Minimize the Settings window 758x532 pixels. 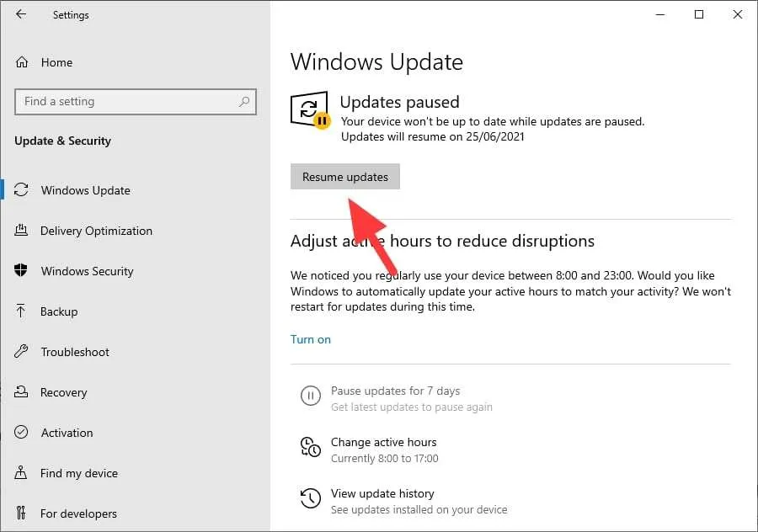pyautogui.click(x=660, y=14)
